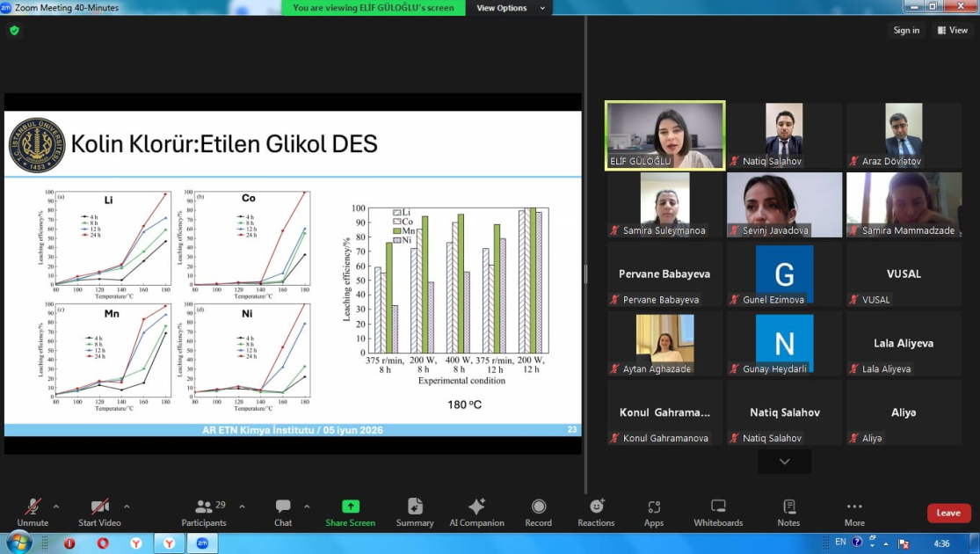The height and width of the screenshot is (554, 980).
Task: Click the Ni leaching line graph
Action: point(244,356)
